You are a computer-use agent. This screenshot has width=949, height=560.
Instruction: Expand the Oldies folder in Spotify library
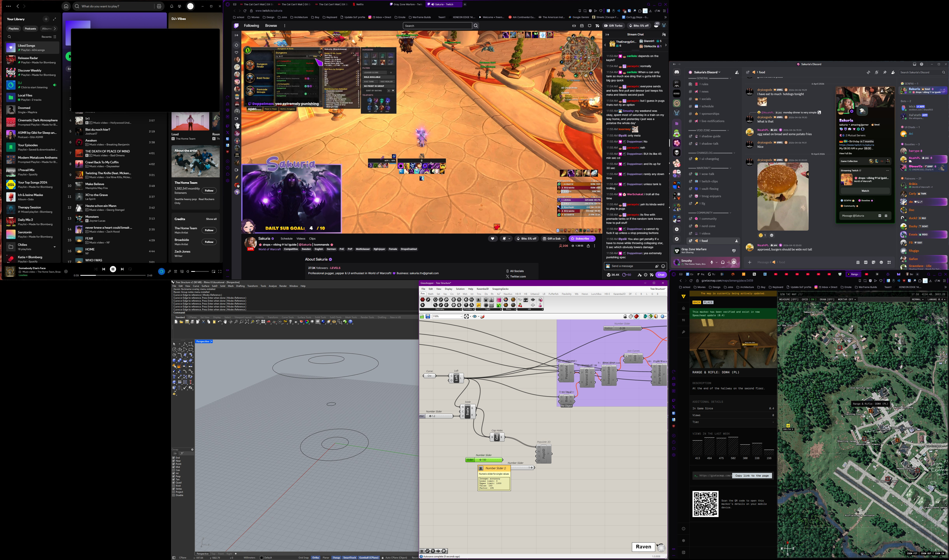tap(55, 247)
